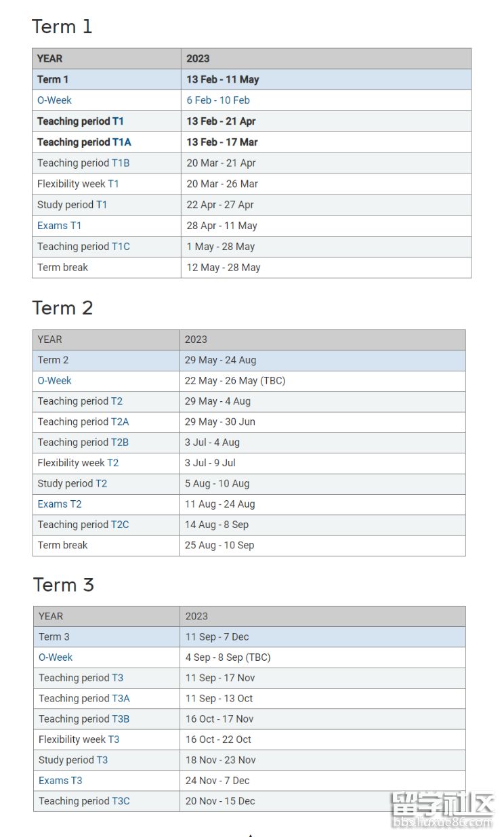Open the T2C teaching period link
Image resolution: width=504 pixels, height=837 pixels.
(120, 525)
